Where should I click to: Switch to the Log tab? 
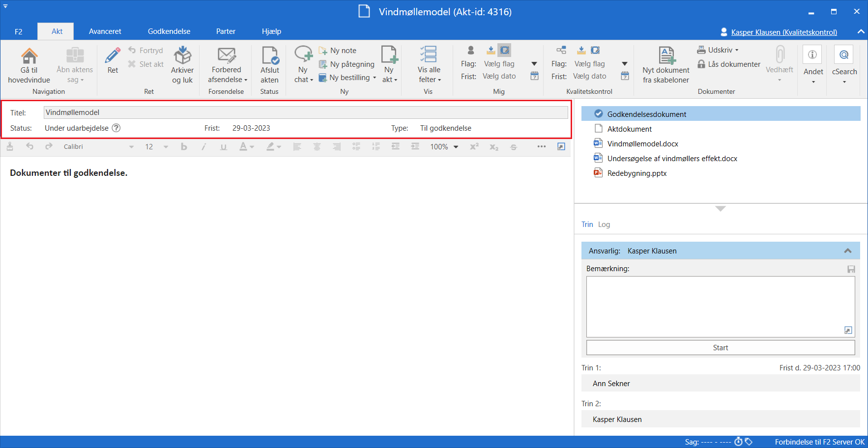click(604, 224)
